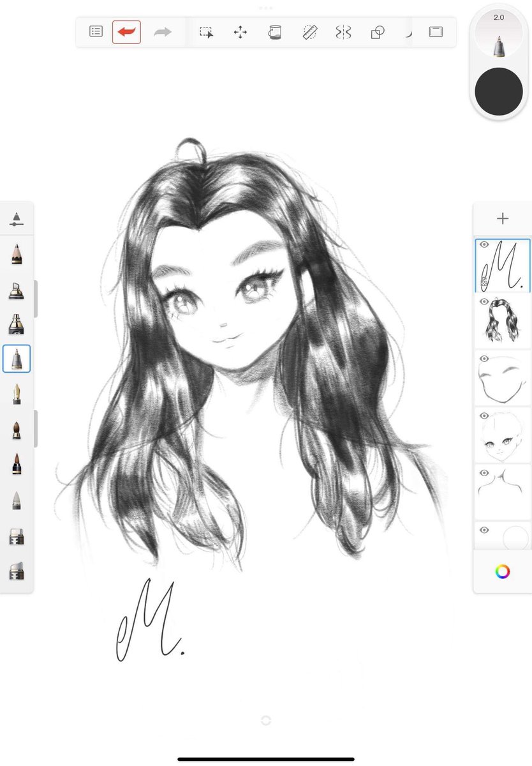Screen dimensions: 532x766
Task: Open the main menu list icon
Action: pos(96,31)
